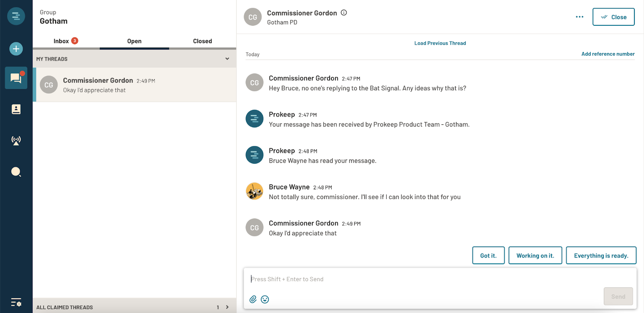
Task: Click the Inbox unread count badge
Action: pos(74,41)
